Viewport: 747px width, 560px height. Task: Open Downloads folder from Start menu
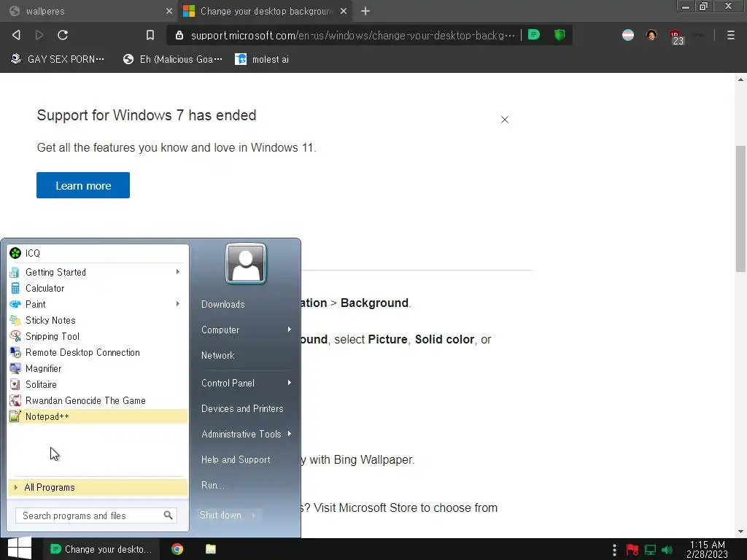[x=223, y=304]
